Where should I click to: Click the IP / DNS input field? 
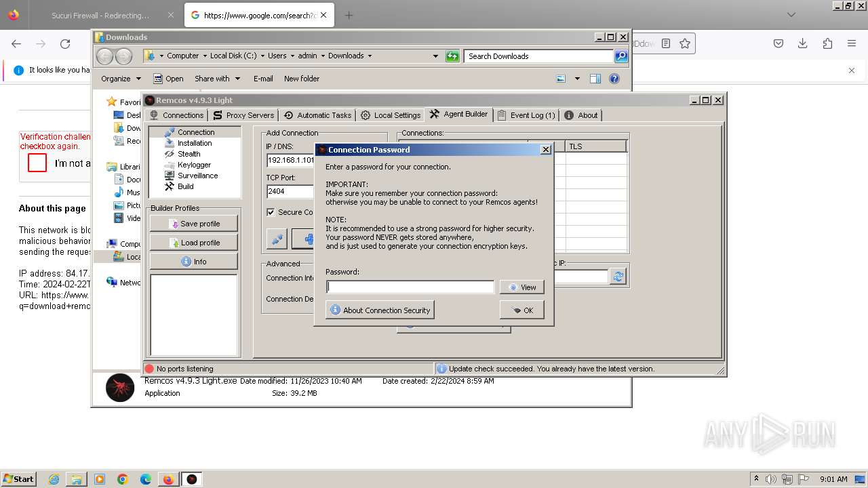[x=291, y=161]
